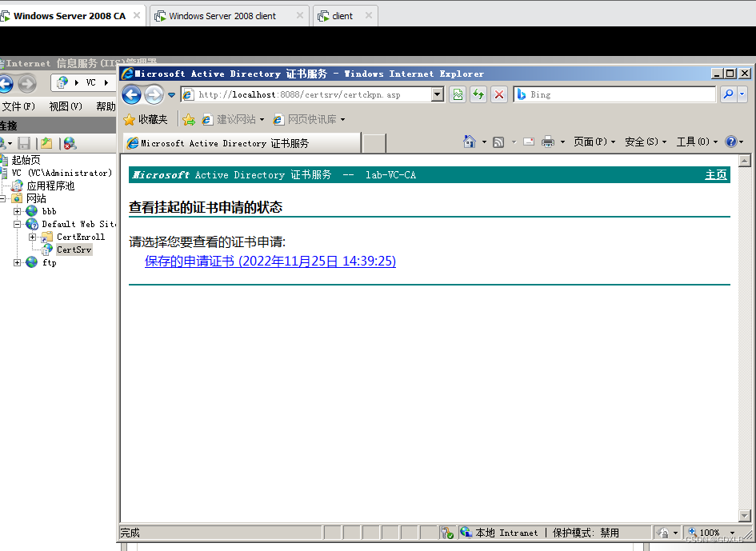Open the 建议网站 suggested sites link

pos(234,119)
